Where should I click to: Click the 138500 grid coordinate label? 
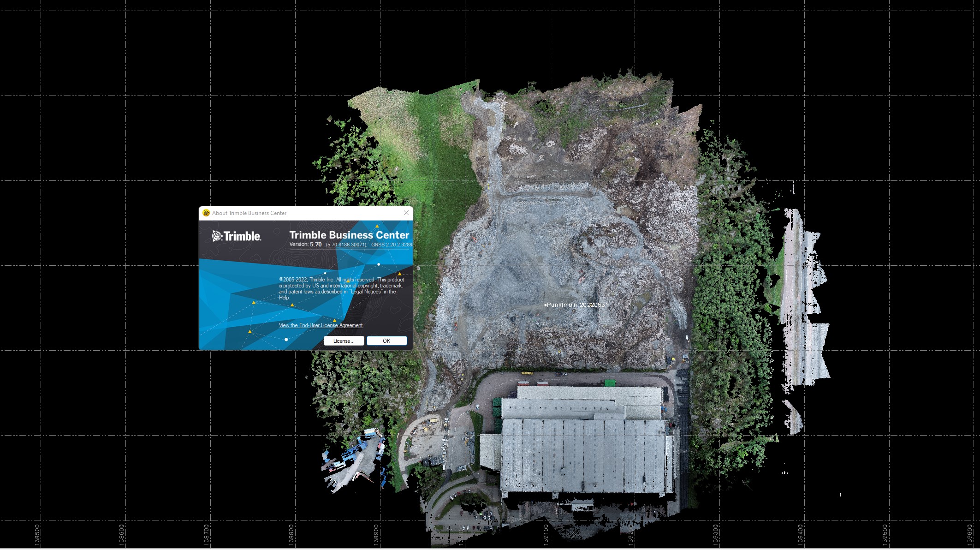tap(37, 534)
